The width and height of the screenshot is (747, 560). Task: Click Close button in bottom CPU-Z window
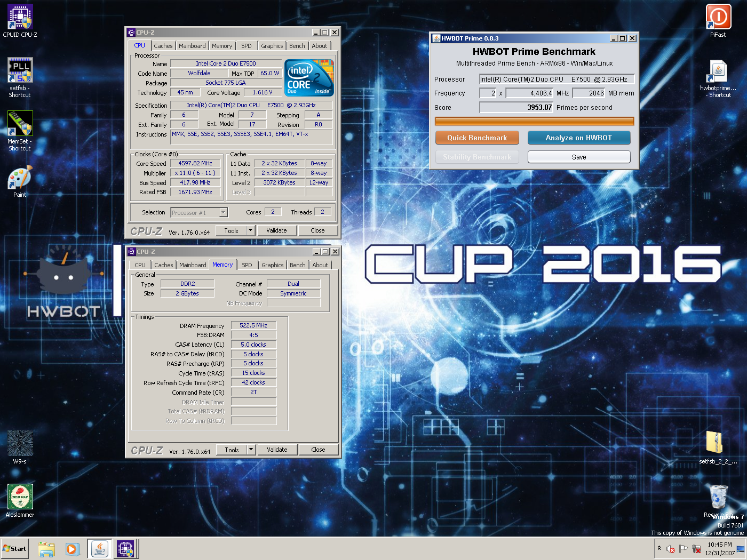point(319,450)
